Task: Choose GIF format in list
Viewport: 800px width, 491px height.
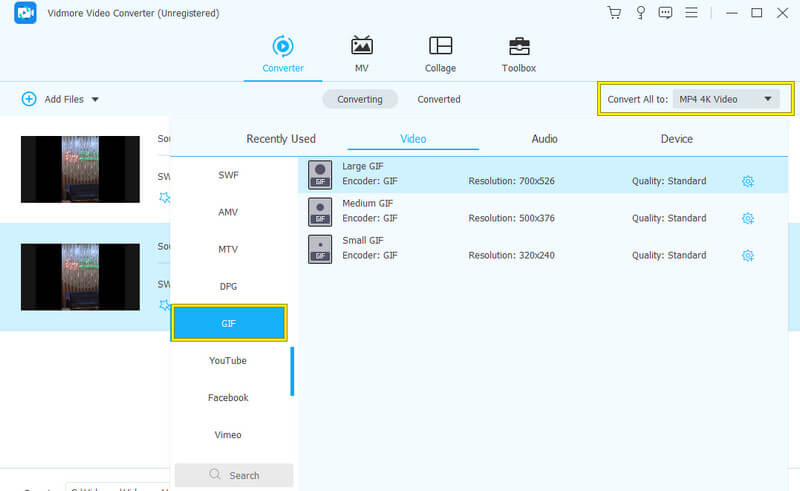Action: (229, 323)
